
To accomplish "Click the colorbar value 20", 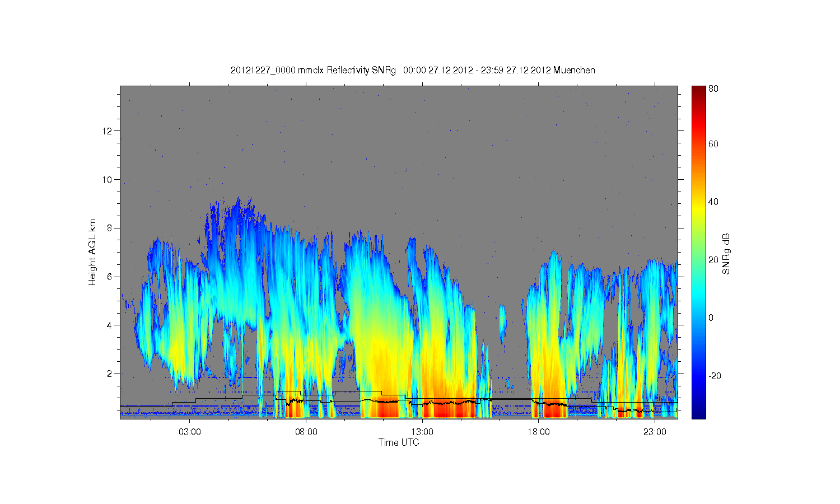I will pos(713,260).
